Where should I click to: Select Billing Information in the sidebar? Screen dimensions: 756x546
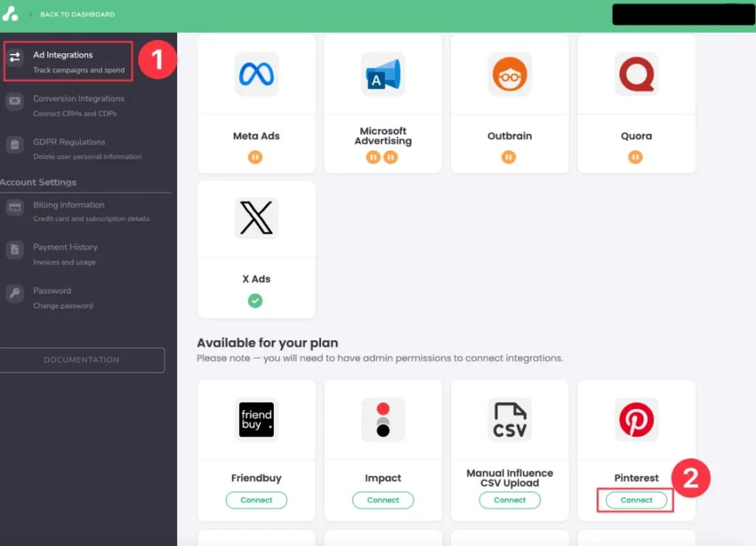(67, 204)
